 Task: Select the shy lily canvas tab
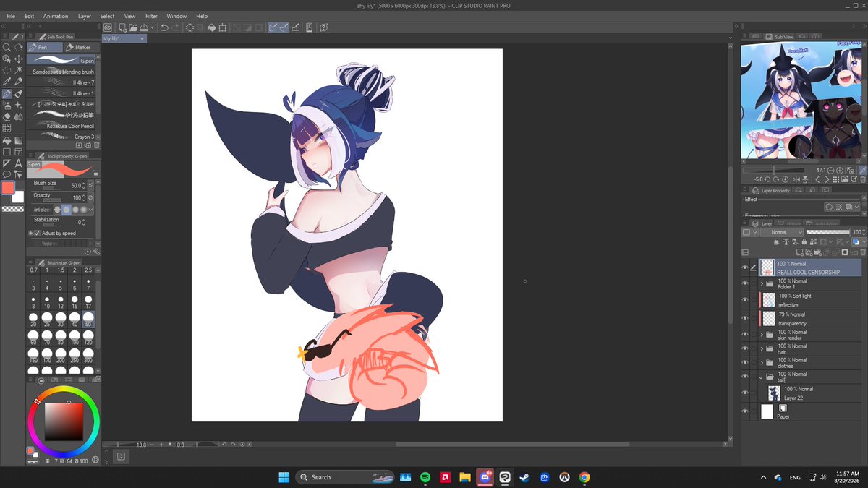click(123, 38)
